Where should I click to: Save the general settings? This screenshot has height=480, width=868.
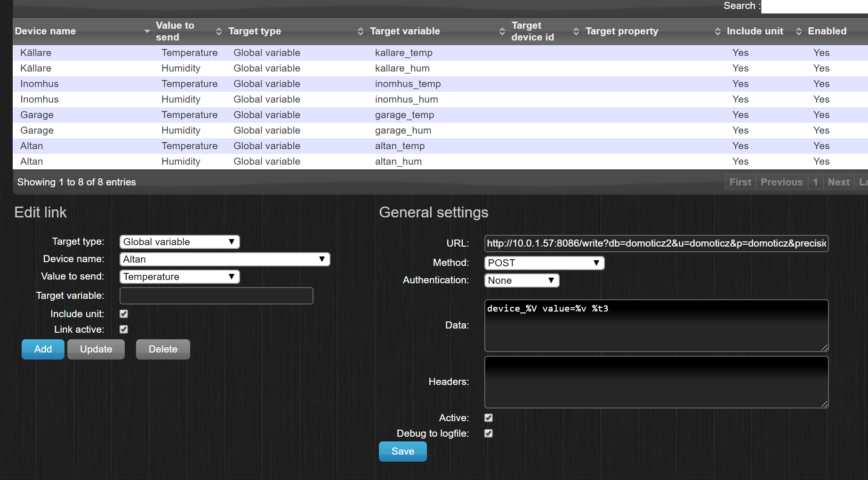tap(402, 451)
